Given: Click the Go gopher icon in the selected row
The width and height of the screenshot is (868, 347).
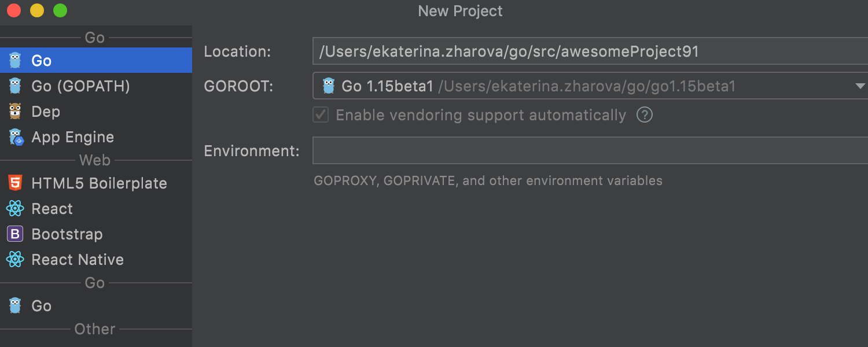Looking at the screenshot, I should (x=15, y=60).
